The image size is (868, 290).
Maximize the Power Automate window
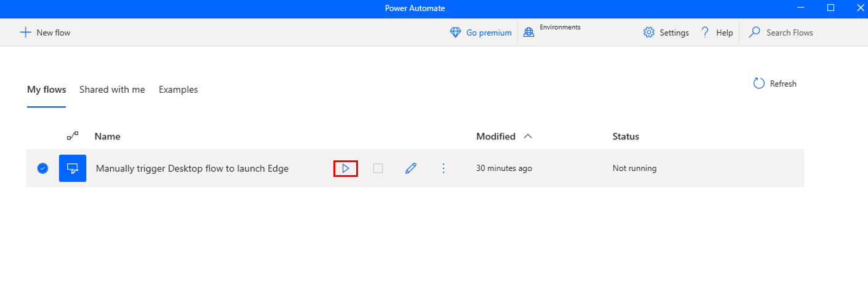[830, 8]
